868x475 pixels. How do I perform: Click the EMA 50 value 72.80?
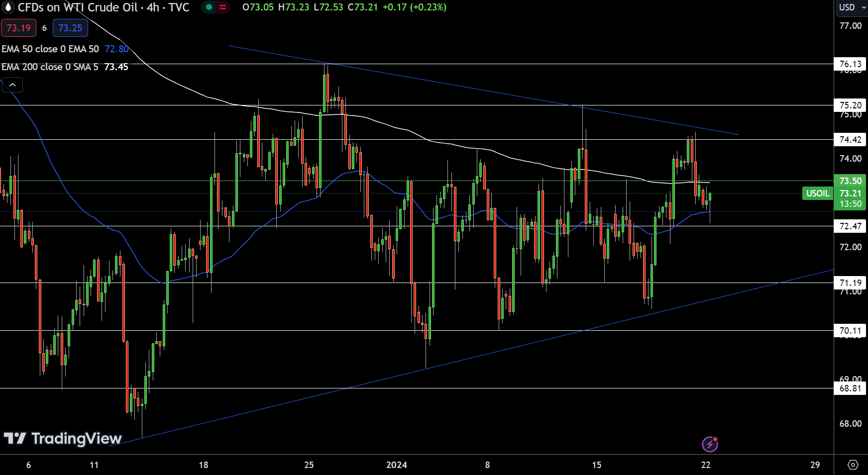(116, 49)
